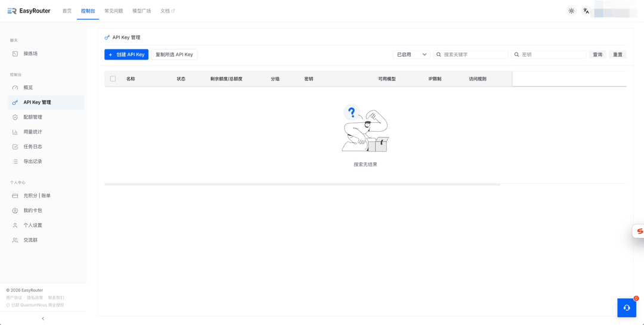The height and width of the screenshot is (325, 644).
Task: Click the 充积分 card icon
Action: (15, 196)
